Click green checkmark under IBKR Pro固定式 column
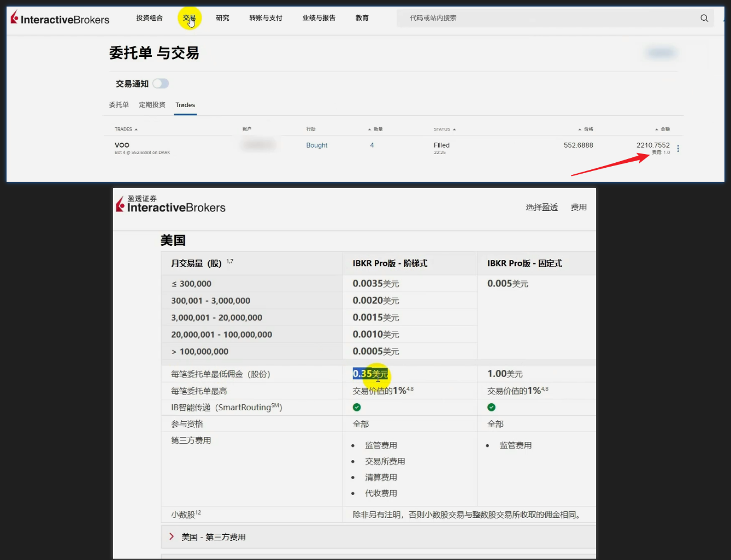The width and height of the screenshot is (731, 560). click(x=491, y=407)
